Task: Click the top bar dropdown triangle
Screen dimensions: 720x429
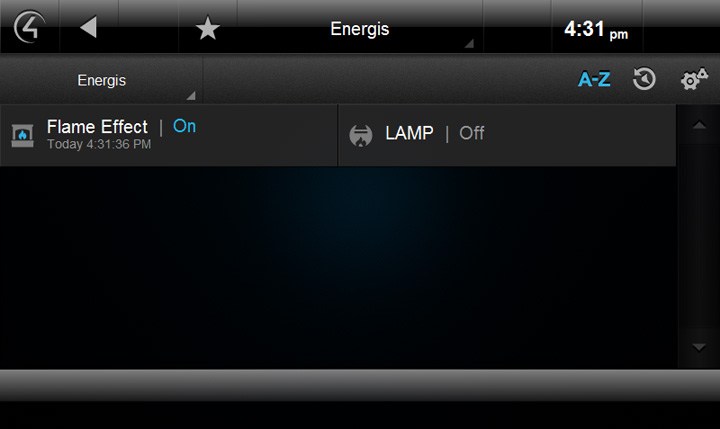Action: 469,44
